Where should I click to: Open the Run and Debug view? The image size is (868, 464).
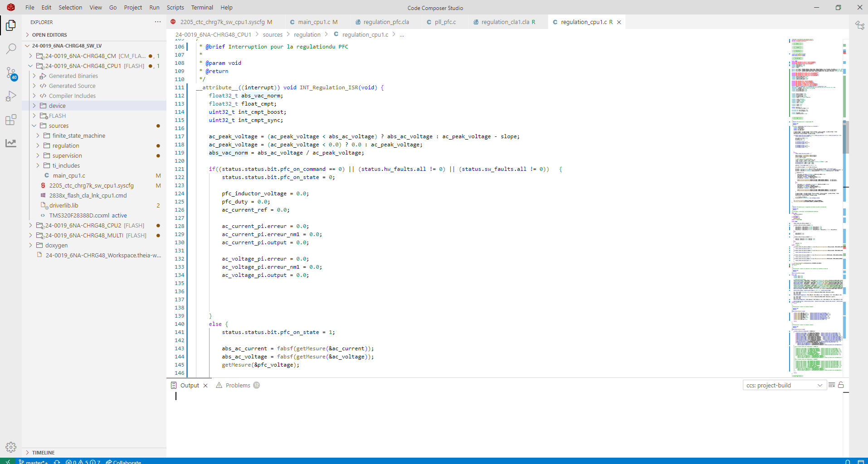(x=11, y=96)
